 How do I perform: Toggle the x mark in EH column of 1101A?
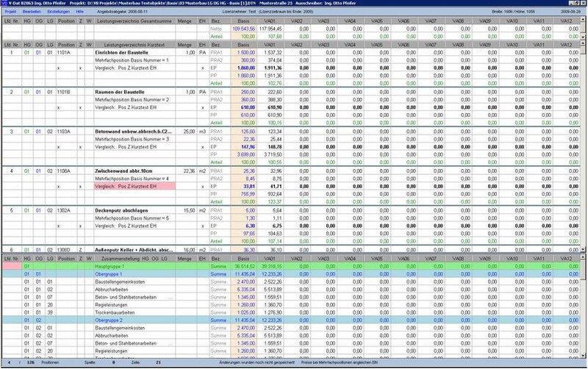[202, 67]
